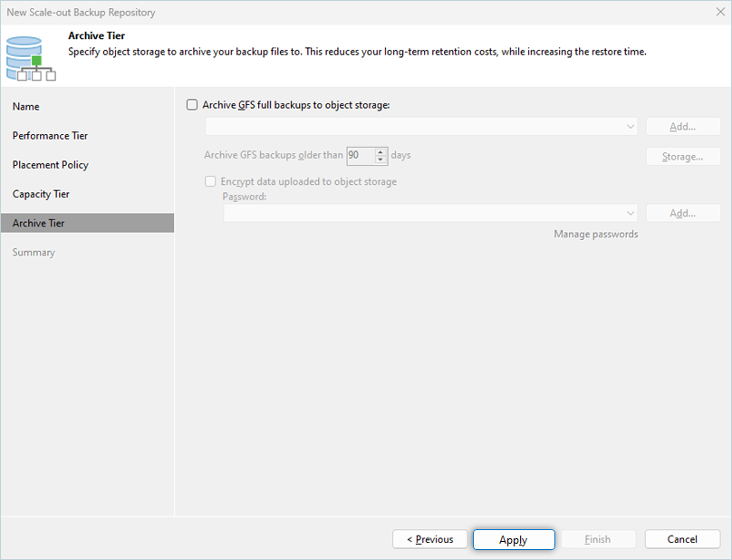This screenshot has width=732, height=560.
Task: Open the Placement Policy step
Action: [50, 165]
